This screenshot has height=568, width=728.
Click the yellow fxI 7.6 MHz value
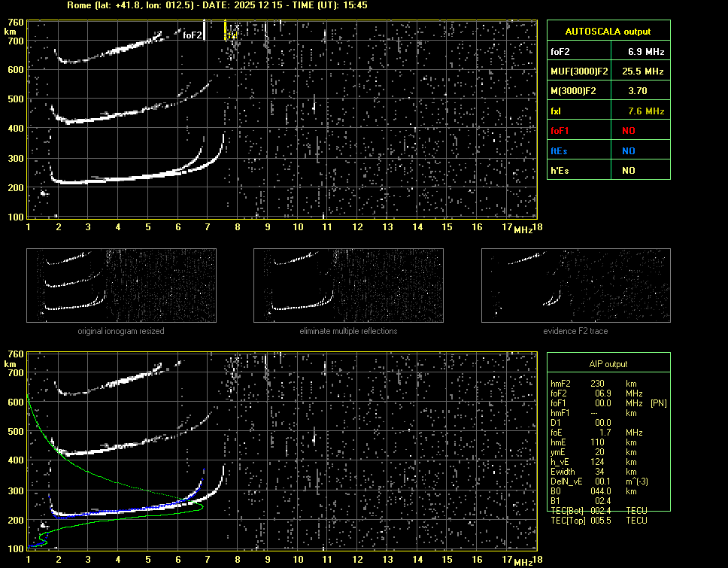click(646, 111)
